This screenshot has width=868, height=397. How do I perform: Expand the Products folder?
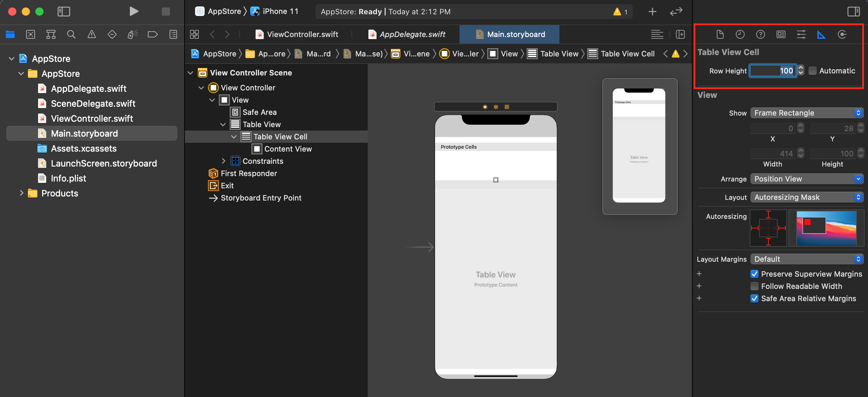21,193
